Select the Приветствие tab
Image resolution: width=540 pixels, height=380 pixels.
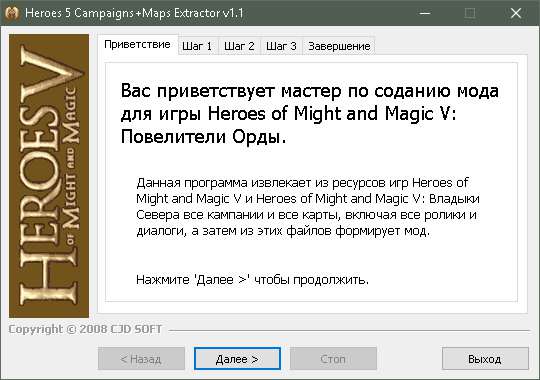(137, 44)
